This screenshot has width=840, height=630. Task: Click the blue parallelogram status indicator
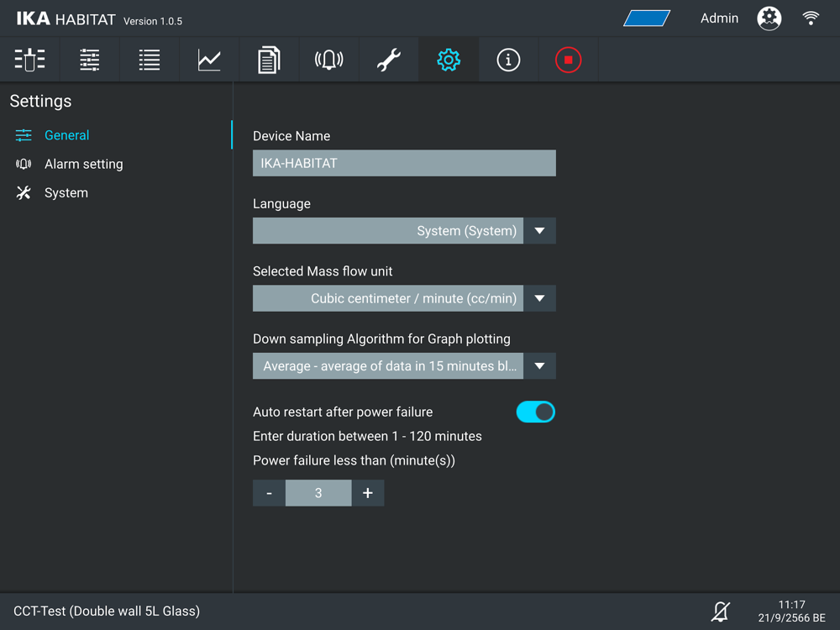[647, 18]
